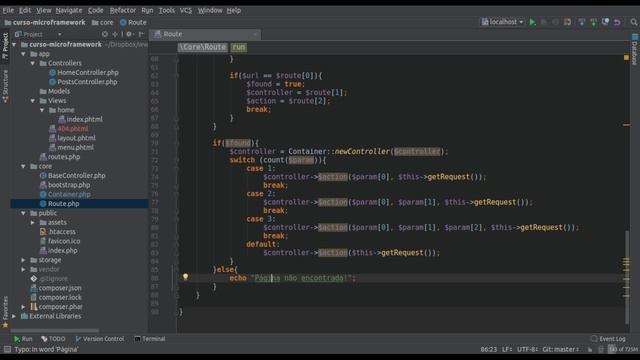Hide the Project panel with the hide icon
The height and width of the screenshot is (360, 640).
pos(141,34)
